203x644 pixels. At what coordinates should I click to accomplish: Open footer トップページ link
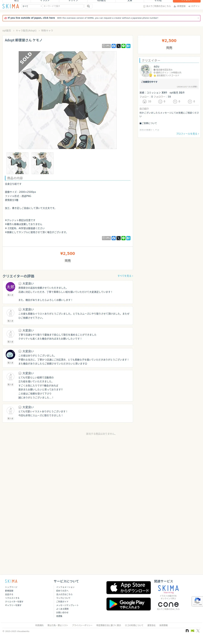(11, 587)
